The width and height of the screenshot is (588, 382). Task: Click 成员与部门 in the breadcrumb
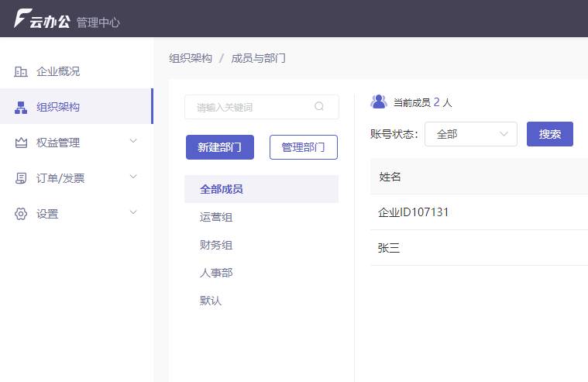[x=259, y=59]
